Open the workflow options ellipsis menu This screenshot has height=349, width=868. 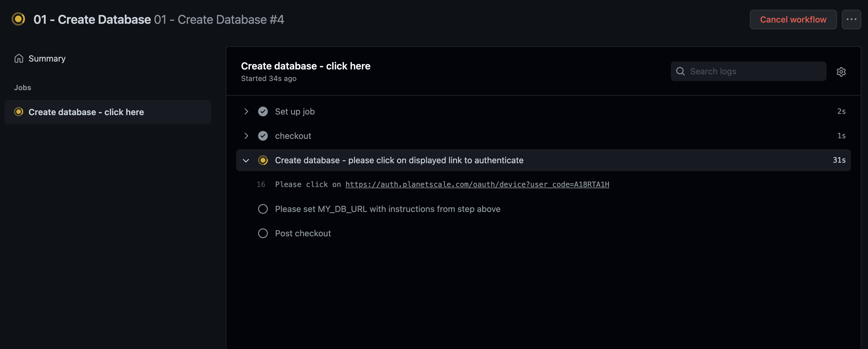point(852,19)
